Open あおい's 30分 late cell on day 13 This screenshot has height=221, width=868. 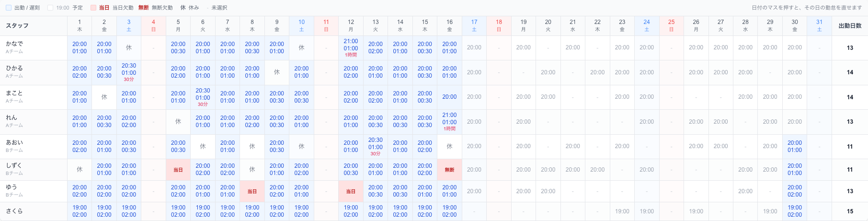click(x=376, y=147)
